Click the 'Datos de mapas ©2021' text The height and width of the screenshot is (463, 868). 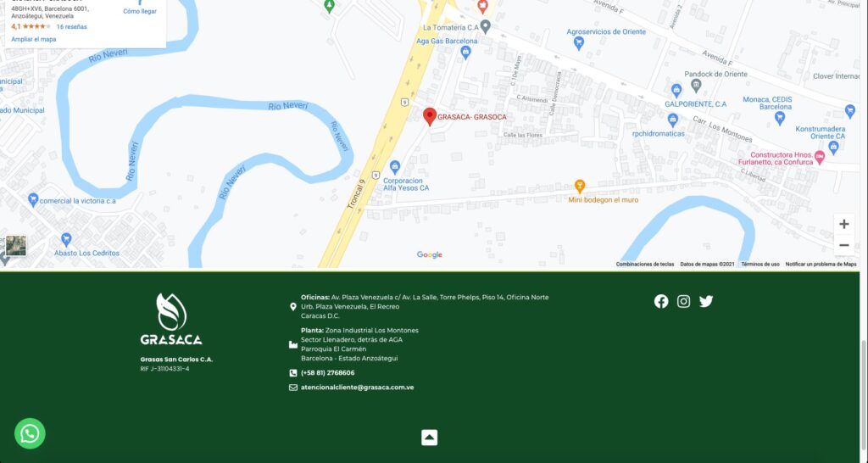pos(707,265)
